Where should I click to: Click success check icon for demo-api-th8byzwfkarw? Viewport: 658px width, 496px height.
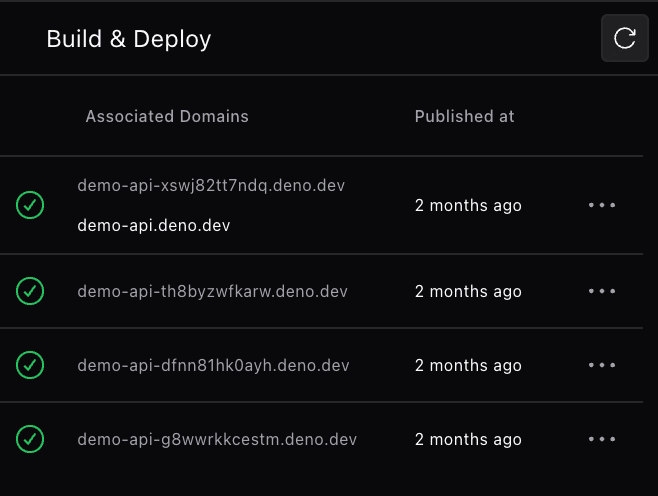pyautogui.click(x=30, y=291)
